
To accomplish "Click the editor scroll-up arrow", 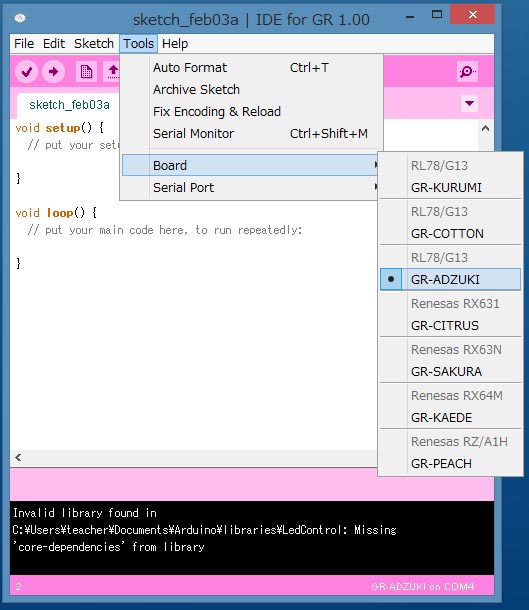I will coord(485,128).
